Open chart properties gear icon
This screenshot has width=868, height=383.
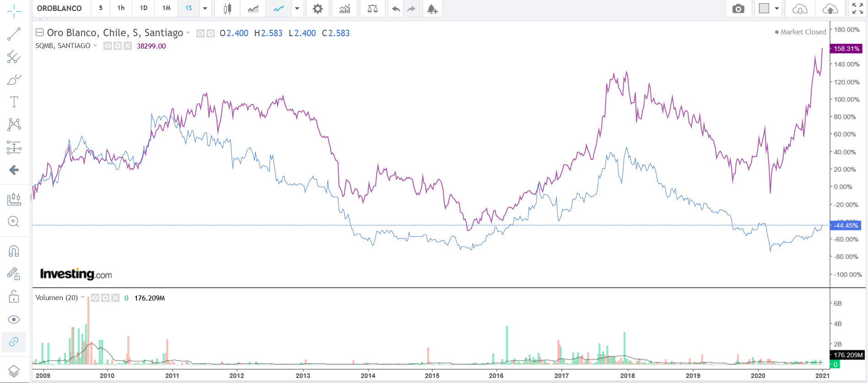point(318,9)
